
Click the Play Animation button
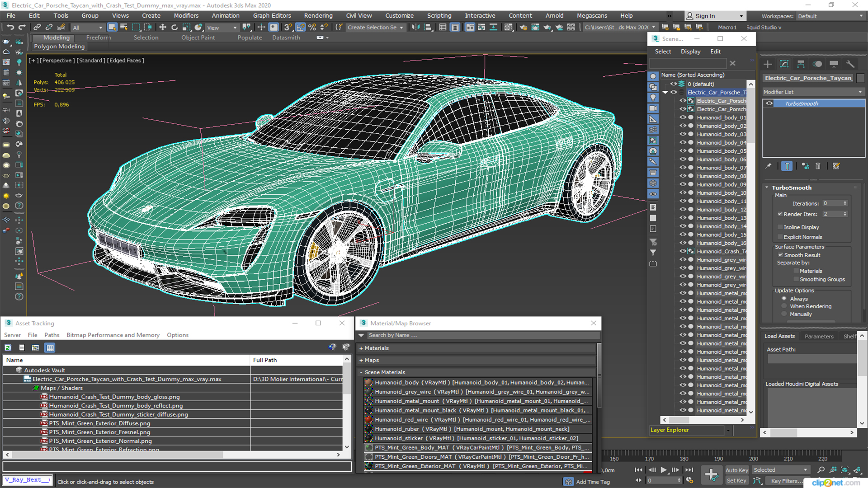[x=663, y=470]
